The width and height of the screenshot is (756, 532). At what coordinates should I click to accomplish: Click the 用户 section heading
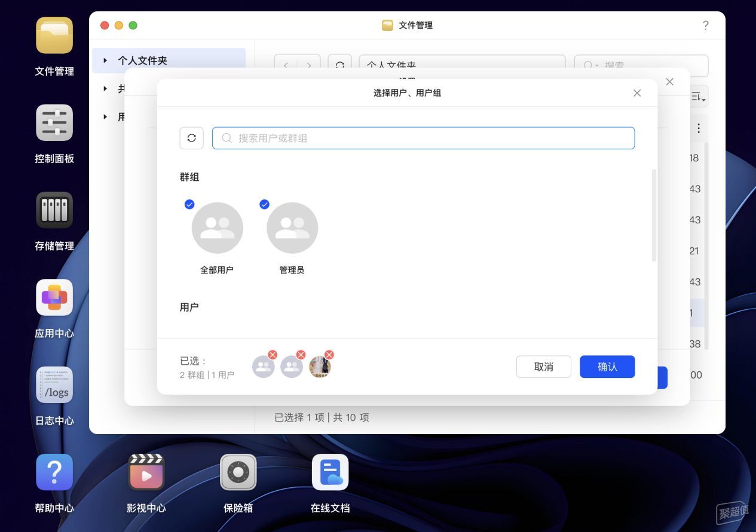click(189, 307)
